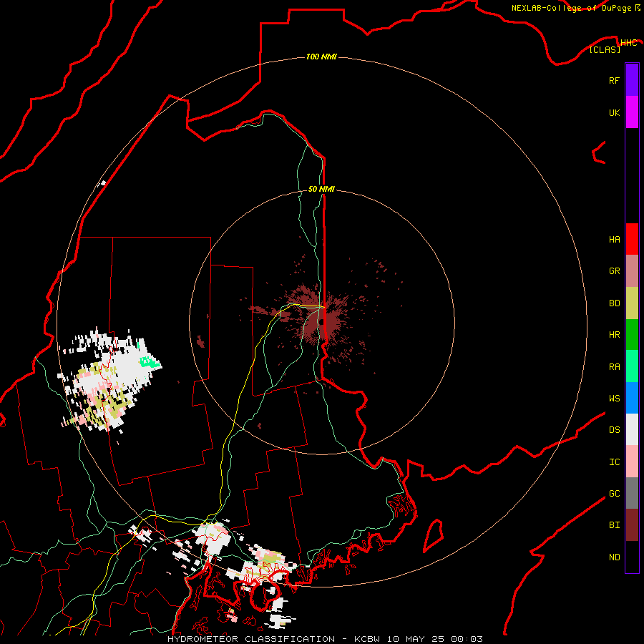Click the HR green legend swatch
This screenshot has height=644, width=644.
click(632, 334)
